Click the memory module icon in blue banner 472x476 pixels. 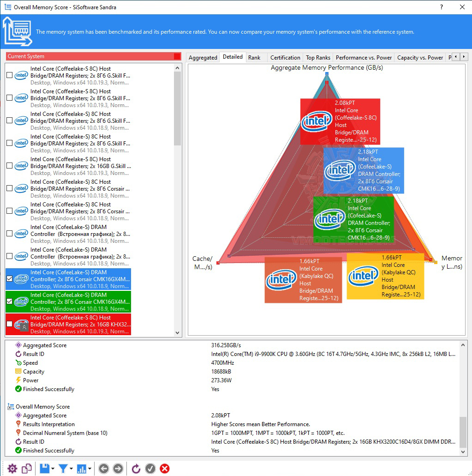[x=18, y=31]
